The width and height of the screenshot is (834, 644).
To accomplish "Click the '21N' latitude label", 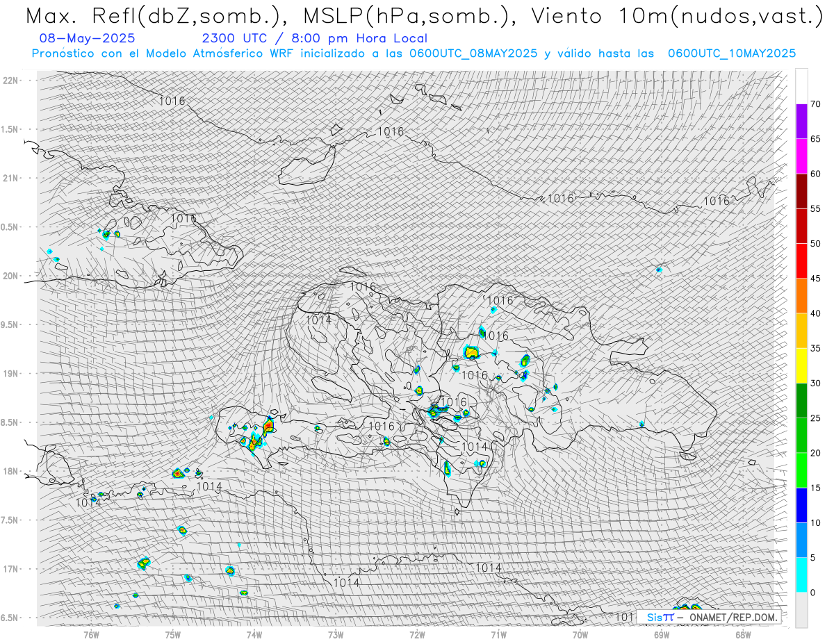I will coord(10,178).
